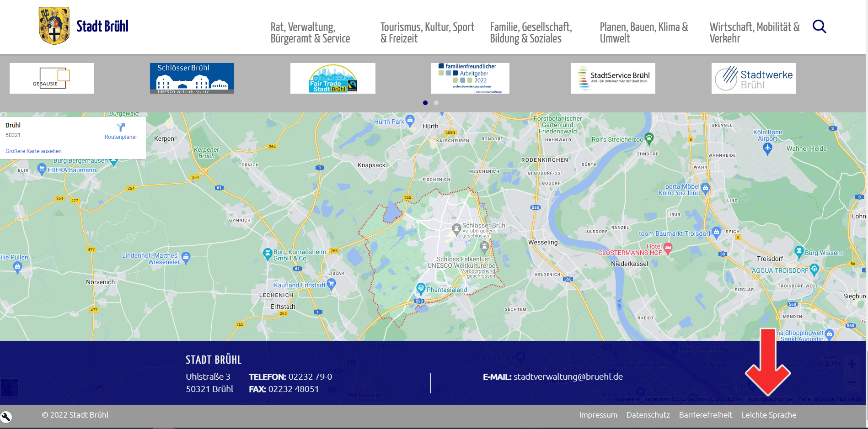Click the Kaufland Erftstadt shopping marker
The width and height of the screenshot is (868, 429).
click(x=332, y=284)
